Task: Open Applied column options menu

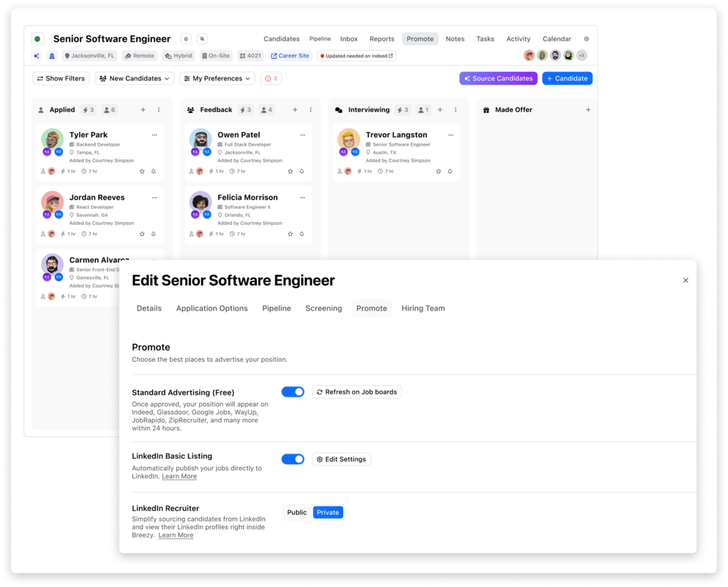Action: pos(159,110)
